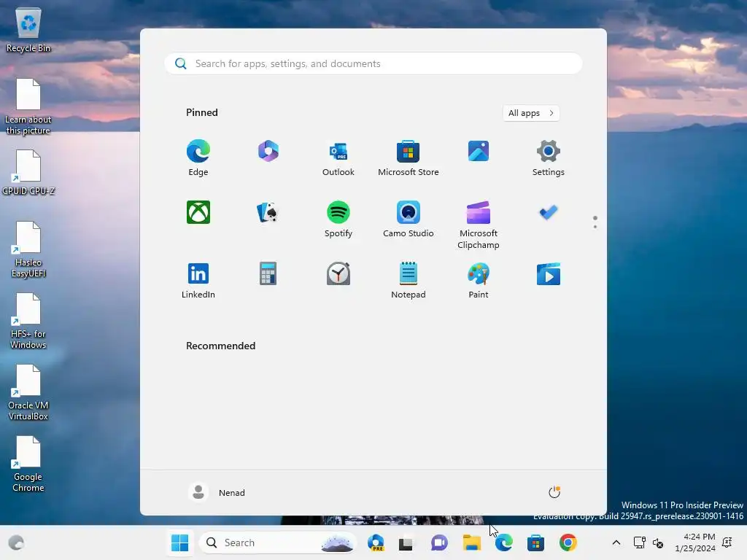747x560 pixels.
Task: Open Google Chrome from the taskbar
Action: click(x=568, y=542)
